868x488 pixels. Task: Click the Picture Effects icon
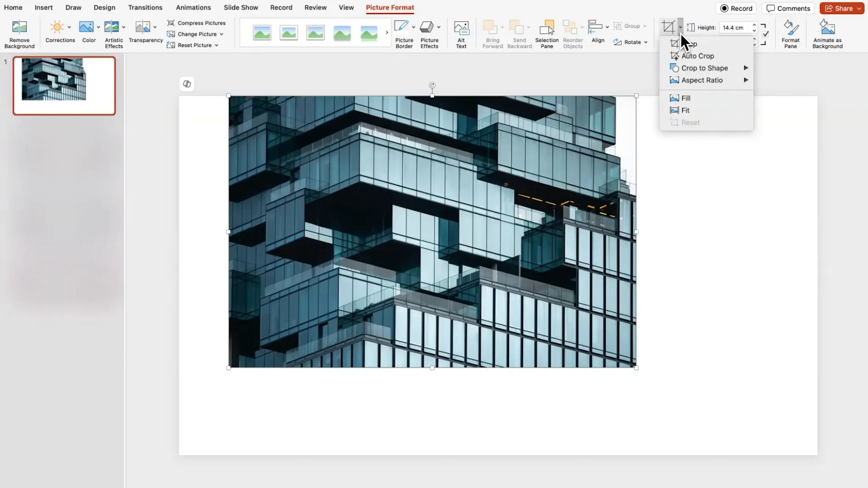[x=426, y=27]
